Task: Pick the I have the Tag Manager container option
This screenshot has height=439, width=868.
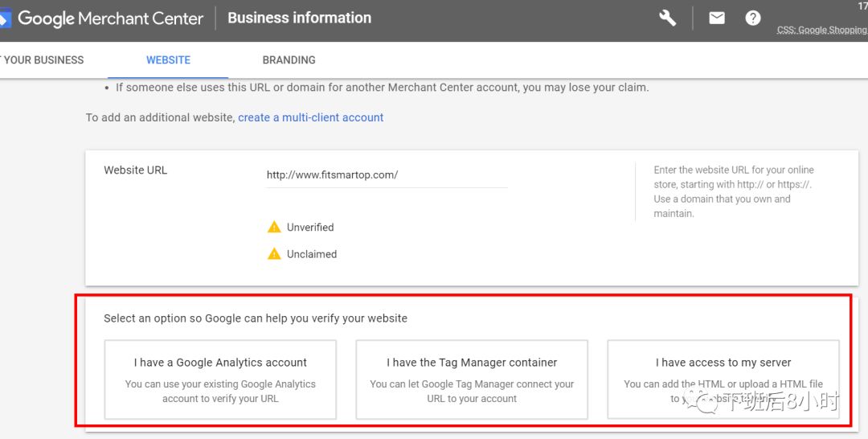Action: 472,379
